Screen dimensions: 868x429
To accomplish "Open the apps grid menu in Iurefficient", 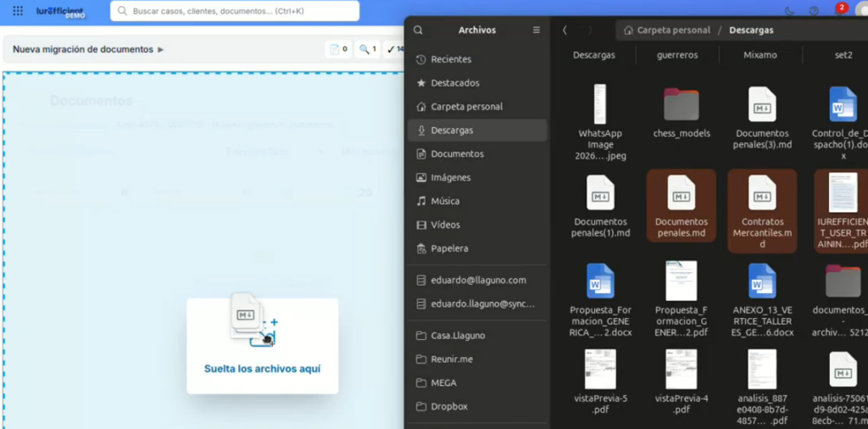I will [18, 11].
